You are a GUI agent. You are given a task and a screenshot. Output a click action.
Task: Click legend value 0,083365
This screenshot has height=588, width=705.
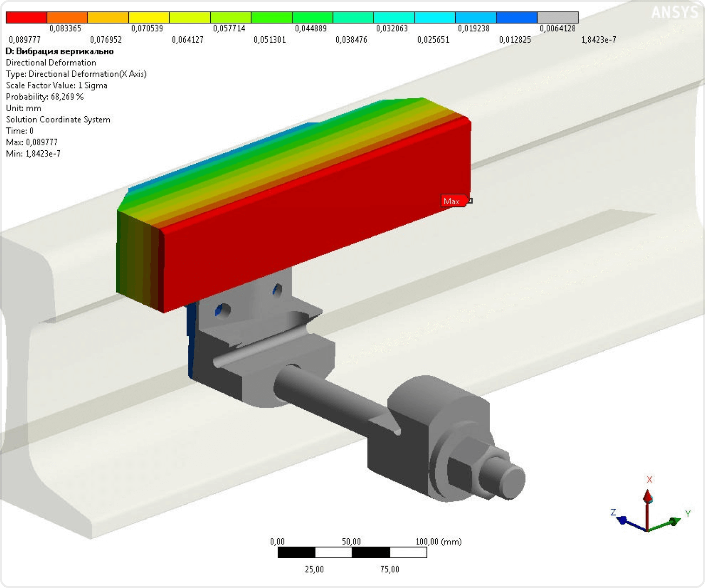point(65,28)
